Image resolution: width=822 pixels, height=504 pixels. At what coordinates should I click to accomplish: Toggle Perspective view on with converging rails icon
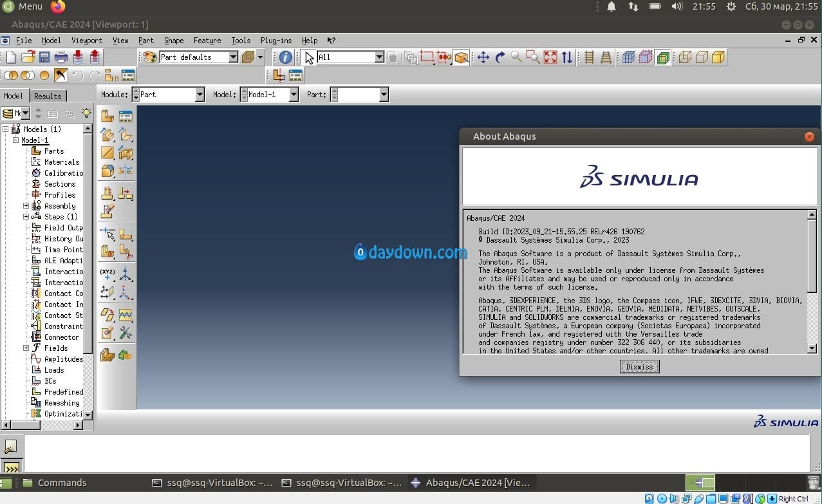[606, 57]
